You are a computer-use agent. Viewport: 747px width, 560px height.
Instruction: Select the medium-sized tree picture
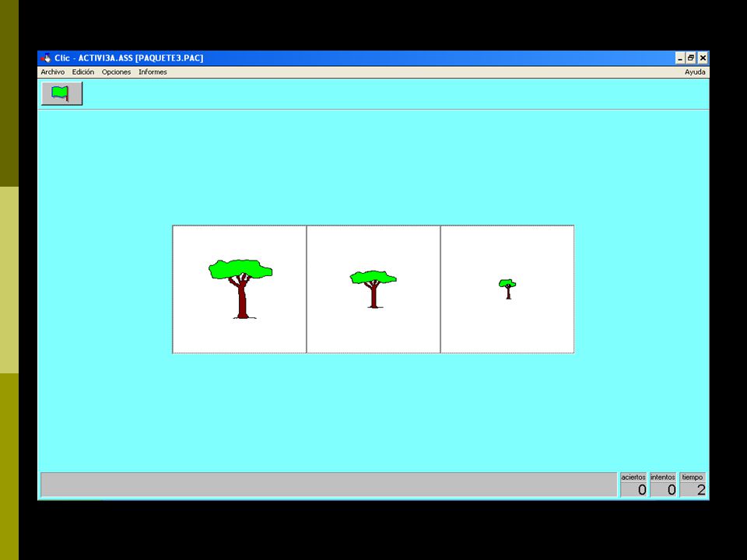tap(373, 289)
